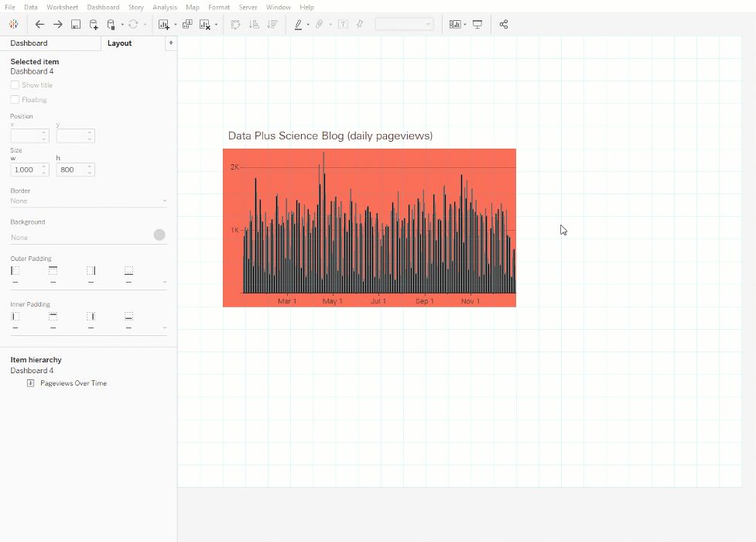The height and width of the screenshot is (542, 756).
Task: Click the Share icon in toolbar
Action: click(x=504, y=24)
